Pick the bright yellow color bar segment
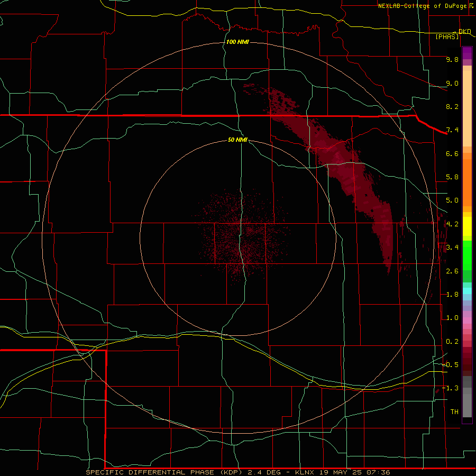476x476 pixels. [467, 226]
